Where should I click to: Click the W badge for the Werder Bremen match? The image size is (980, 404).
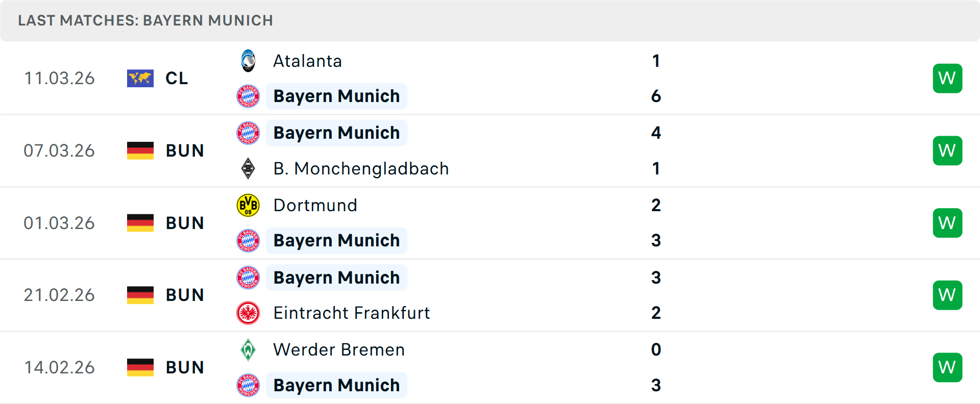click(947, 367)
